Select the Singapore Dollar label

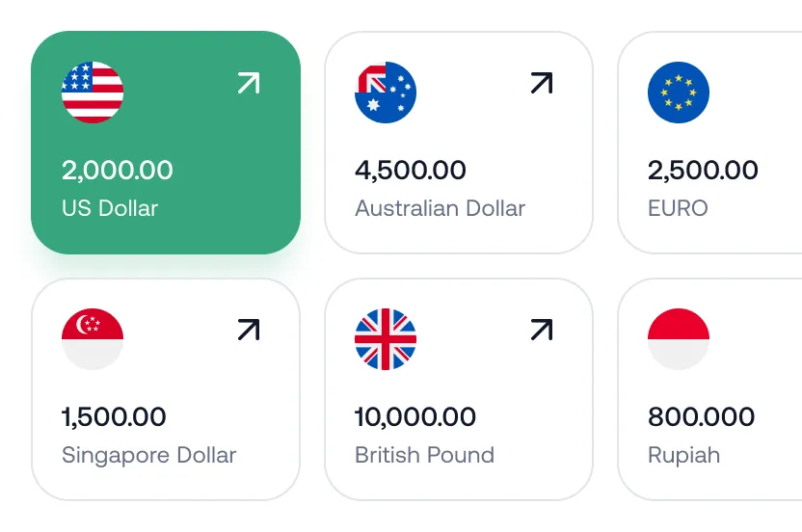coord(148,455)
